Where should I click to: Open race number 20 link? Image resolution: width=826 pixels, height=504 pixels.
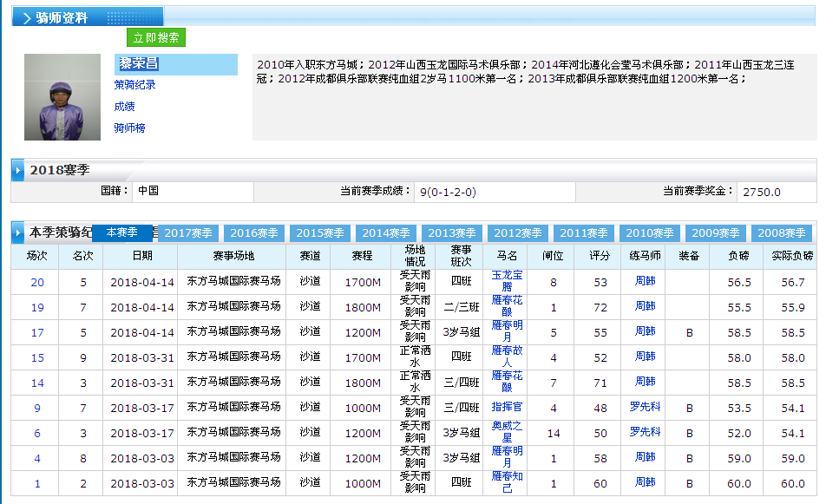coord(37,282)
